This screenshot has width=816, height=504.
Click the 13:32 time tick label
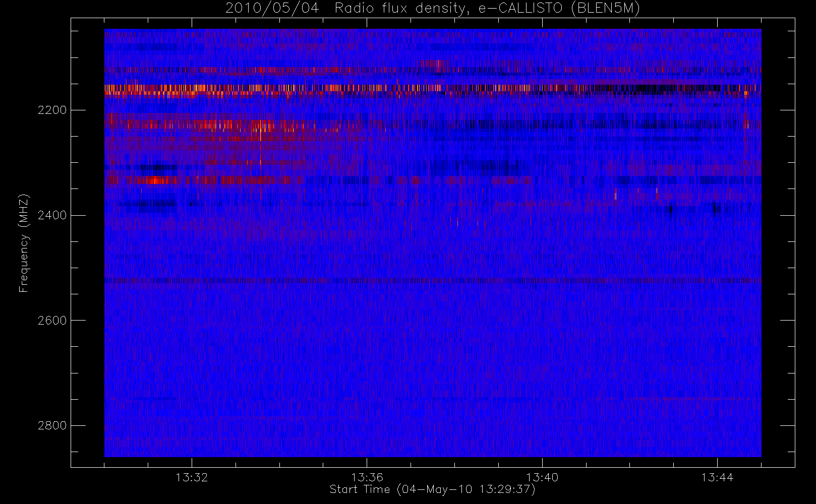tap(192, 477)
